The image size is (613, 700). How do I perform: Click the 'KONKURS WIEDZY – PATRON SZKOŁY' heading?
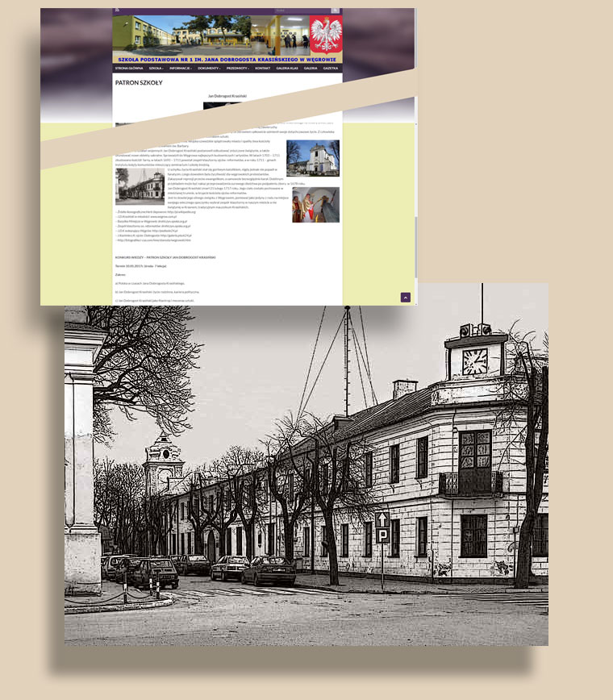(x=165, y=257)
